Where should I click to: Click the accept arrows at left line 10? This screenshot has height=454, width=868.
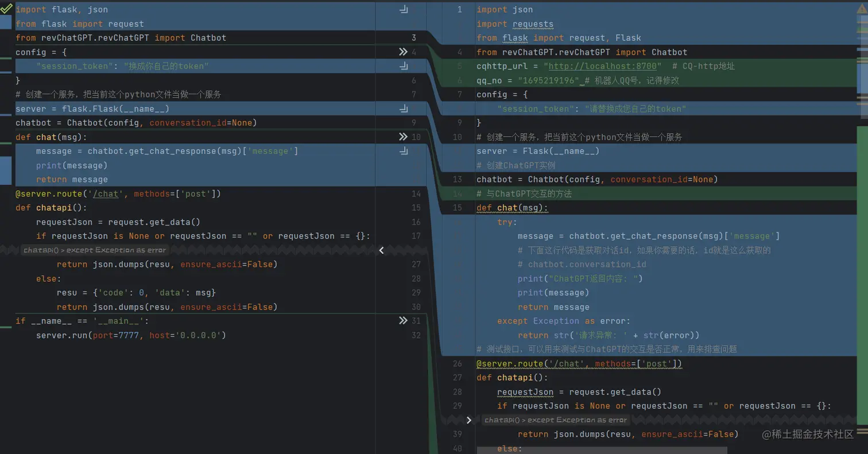pyautogui.click(x=403, y=137)
